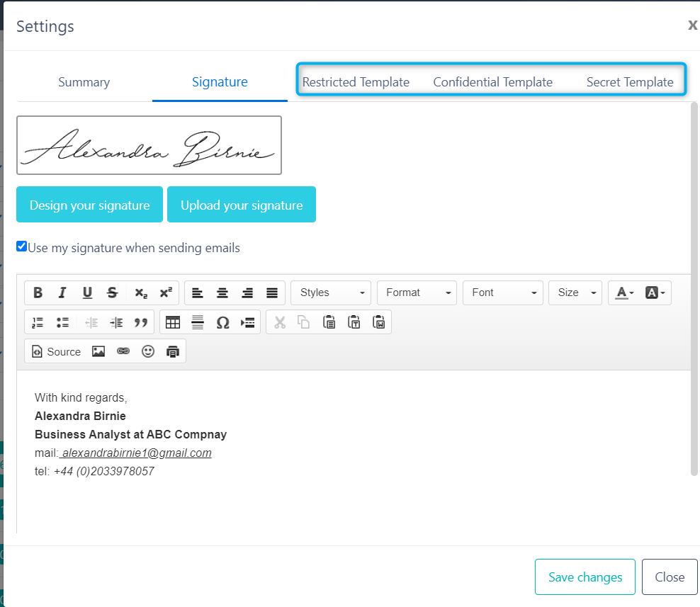This screenshot has height=607, width=700.
Task: Click the Copy icon
Action: coord(304,322)
